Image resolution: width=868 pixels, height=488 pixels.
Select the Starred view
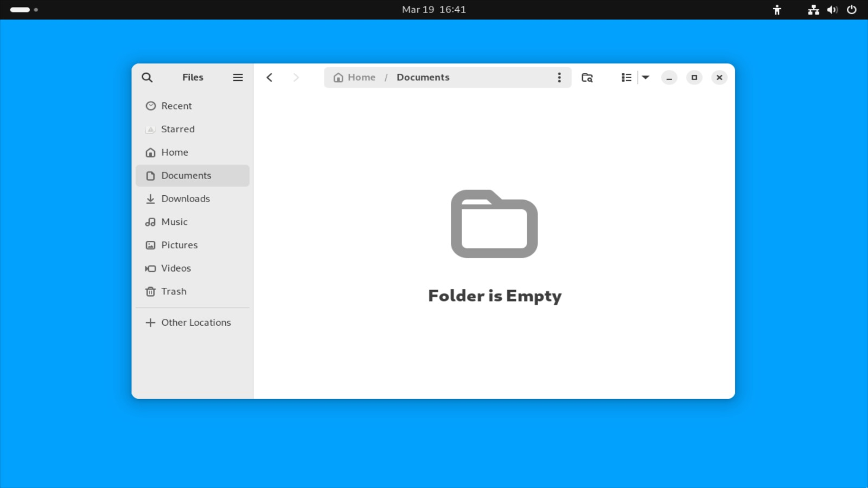coord(177,129)
